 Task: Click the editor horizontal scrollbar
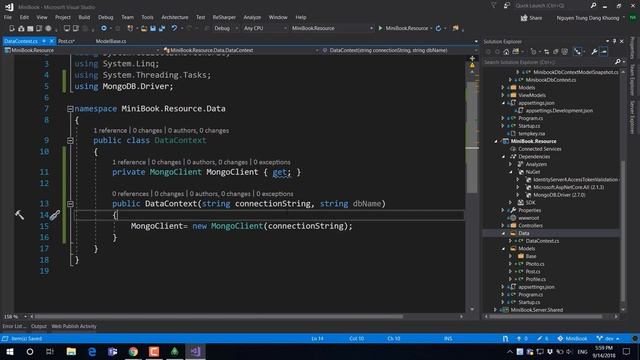tap(219, 316)
